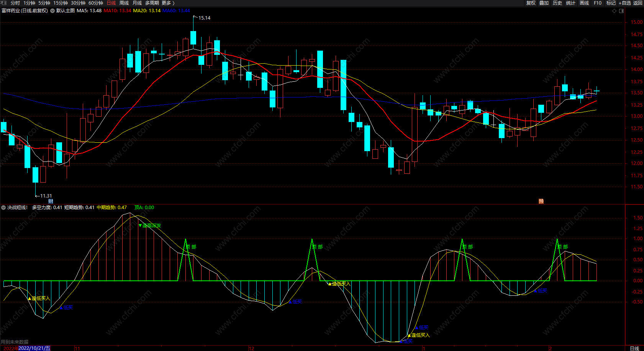Click the 标记 mark button
The height and width of the screenshot is (351, 644).
pos(611,3)
